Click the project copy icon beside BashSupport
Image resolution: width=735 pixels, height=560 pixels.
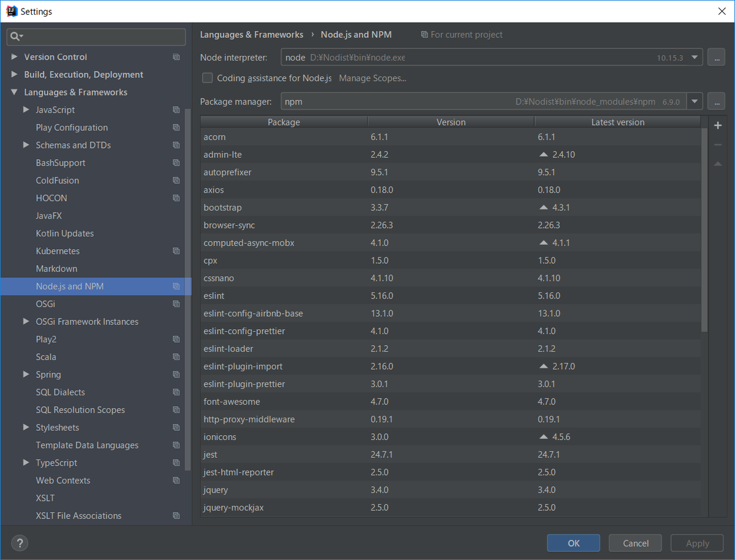tap(176, 163)
